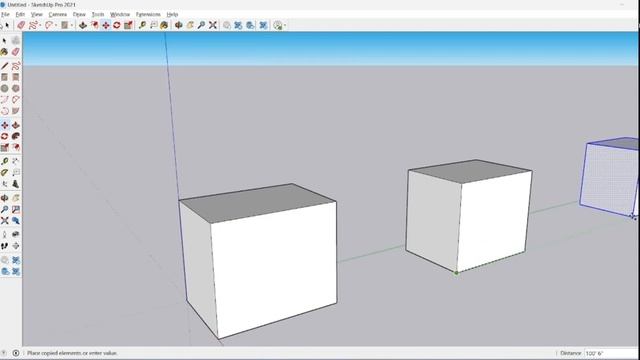Click Zoom Extents in left palette

(4, 221)
